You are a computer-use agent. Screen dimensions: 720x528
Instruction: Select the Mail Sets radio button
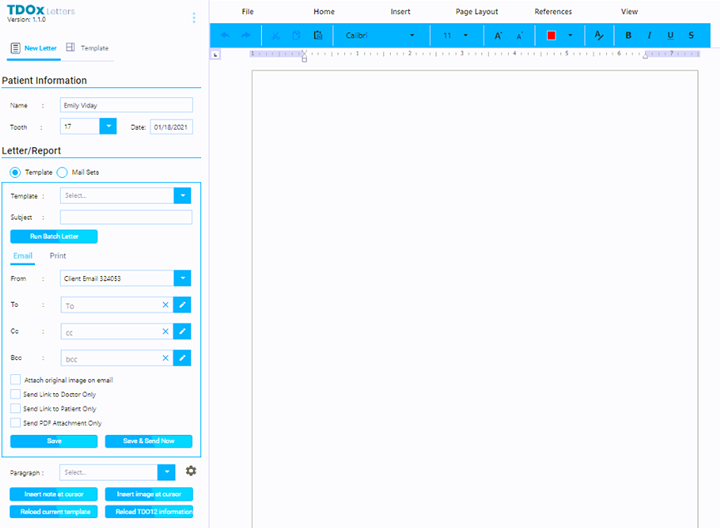pyautogui.click(x=62, y=172)
